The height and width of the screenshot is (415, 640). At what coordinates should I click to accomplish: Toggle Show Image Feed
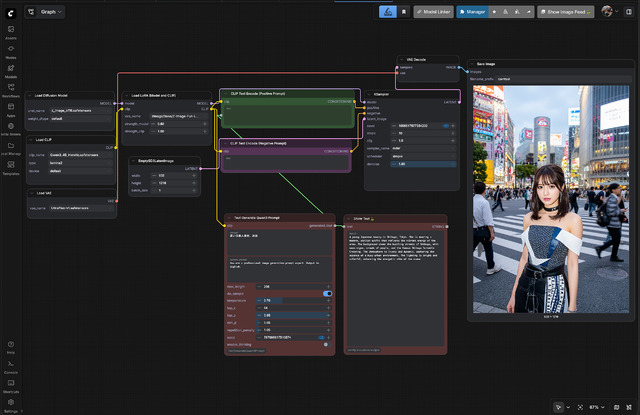(567, 12)
